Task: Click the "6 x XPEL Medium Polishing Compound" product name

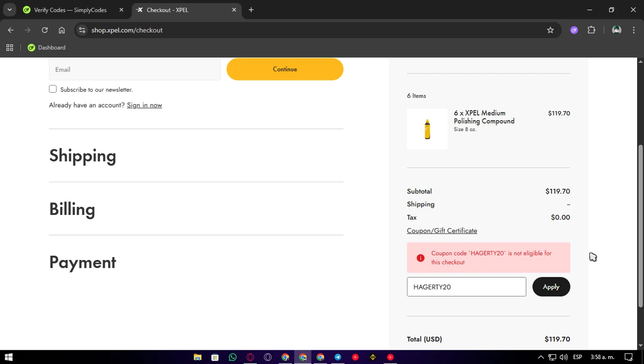Action: tap(484, 117)
